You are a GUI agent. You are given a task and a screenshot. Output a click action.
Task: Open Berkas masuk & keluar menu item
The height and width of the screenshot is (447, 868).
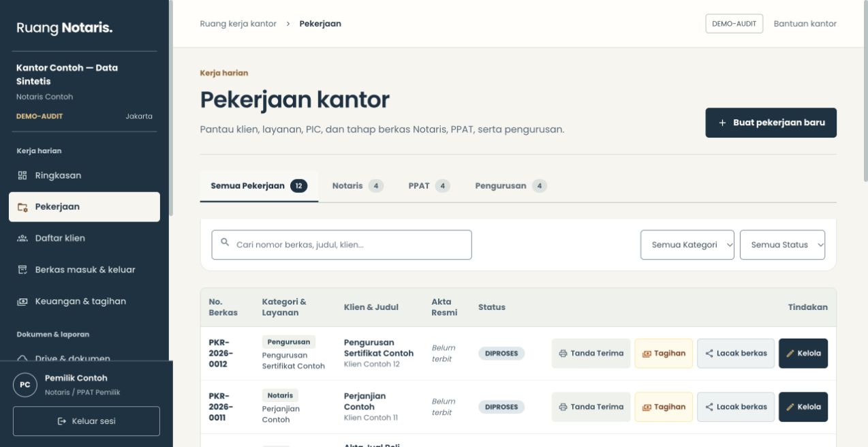(x=84, y=270)
